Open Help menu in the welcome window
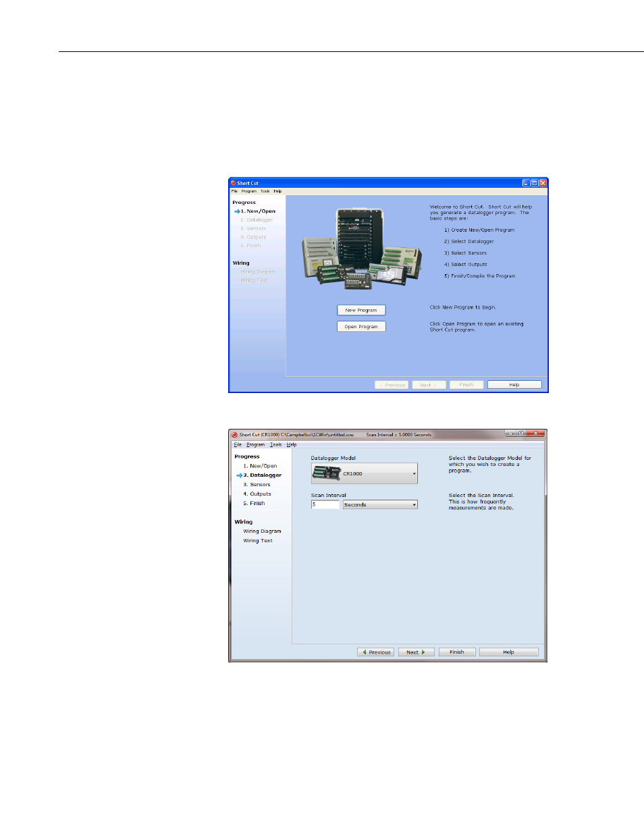 [x=277, y=191]
